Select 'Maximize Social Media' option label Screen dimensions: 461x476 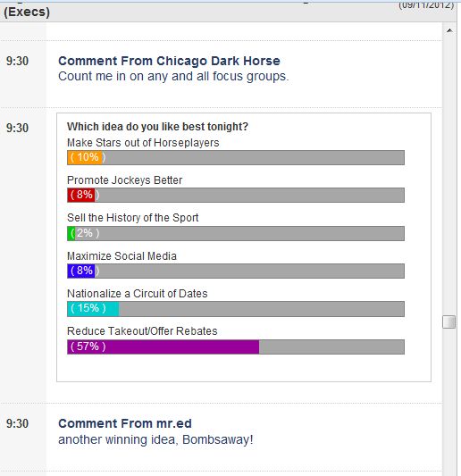(122, 256)
